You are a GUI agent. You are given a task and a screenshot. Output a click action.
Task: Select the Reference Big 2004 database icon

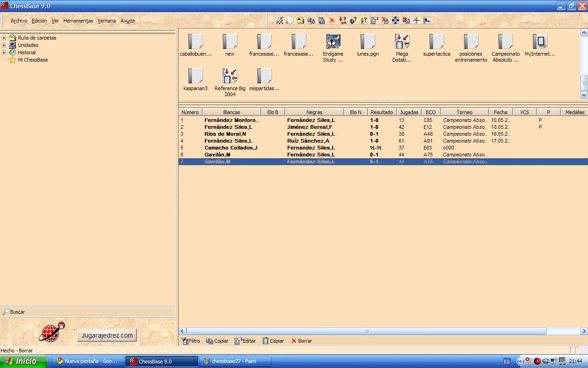(230, 82)
